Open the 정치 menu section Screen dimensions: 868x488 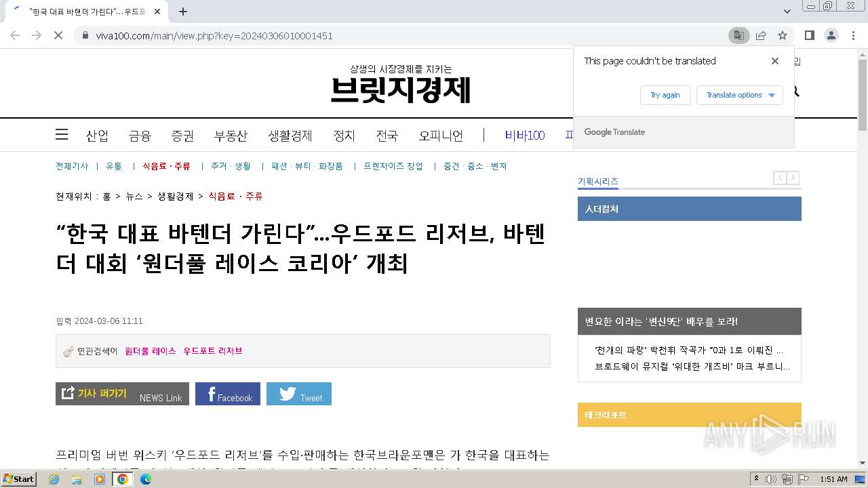[344, 136]
